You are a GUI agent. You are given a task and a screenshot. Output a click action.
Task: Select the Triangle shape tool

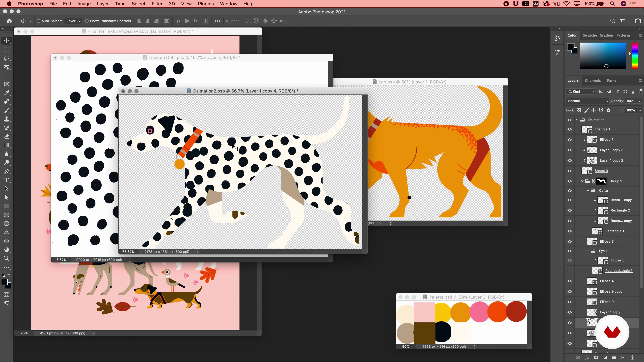pos(7,232)
